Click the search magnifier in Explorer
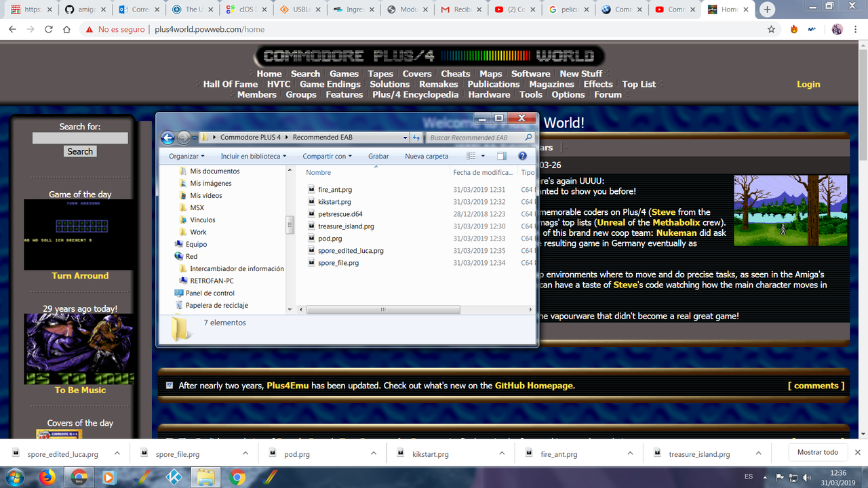This screenshot has width=868, height=488. [528, 138]
